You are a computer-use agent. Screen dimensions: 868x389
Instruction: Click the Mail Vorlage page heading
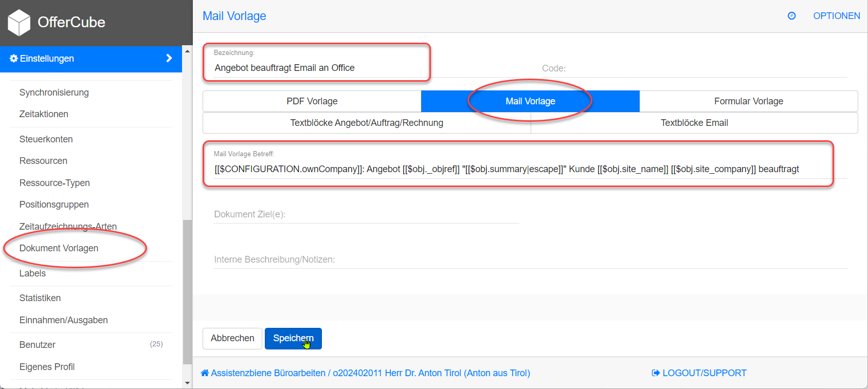coord(234,16)
